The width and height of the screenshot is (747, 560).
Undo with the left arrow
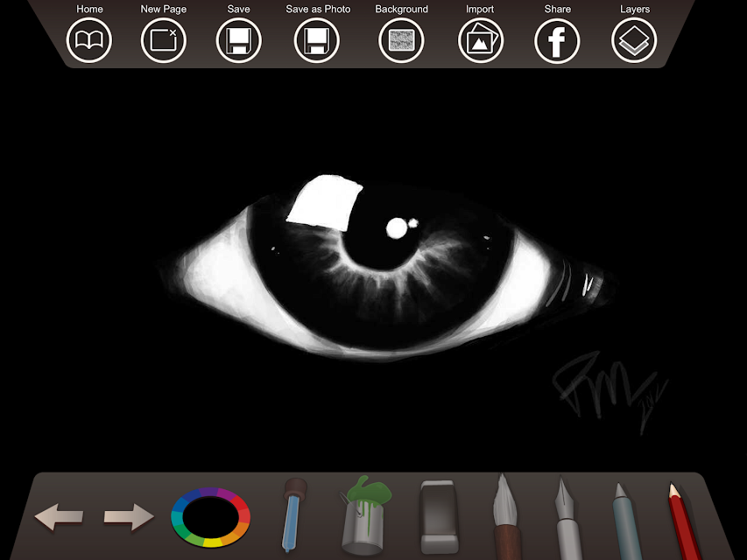pos(59,516)
